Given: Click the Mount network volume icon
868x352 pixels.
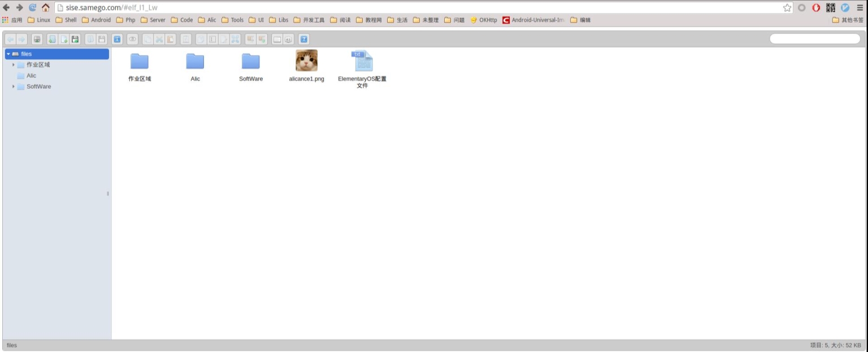Looking at the screenshot, I should coord(37,40).
